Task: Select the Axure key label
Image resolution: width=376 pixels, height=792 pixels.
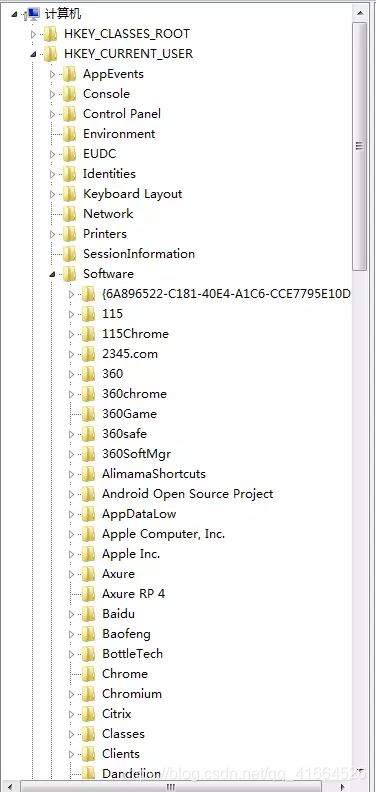Action: [118, 574]
